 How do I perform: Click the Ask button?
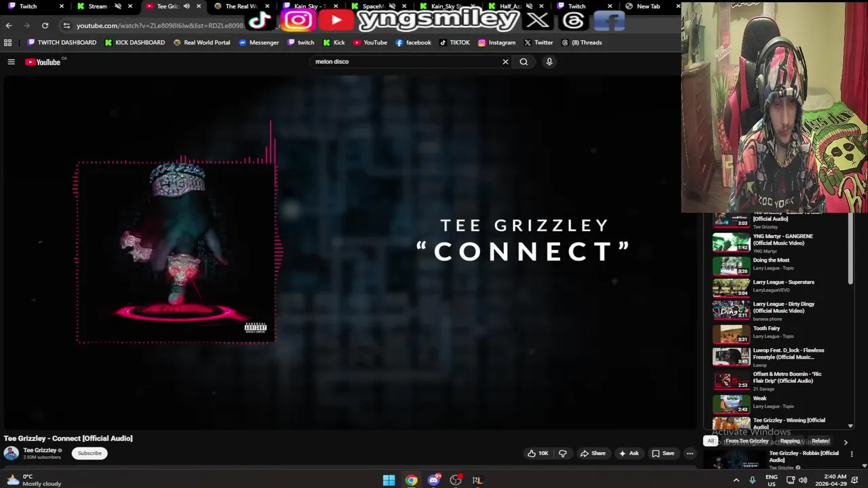click(x=629, y=453)
